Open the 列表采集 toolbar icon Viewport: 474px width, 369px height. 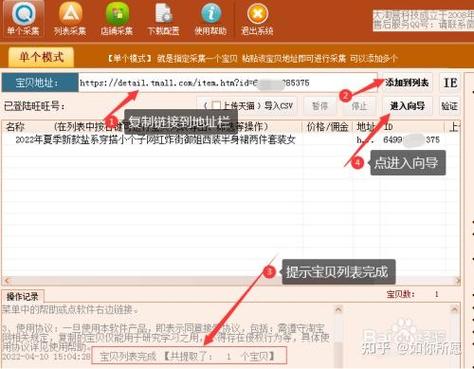coord(70,19)
